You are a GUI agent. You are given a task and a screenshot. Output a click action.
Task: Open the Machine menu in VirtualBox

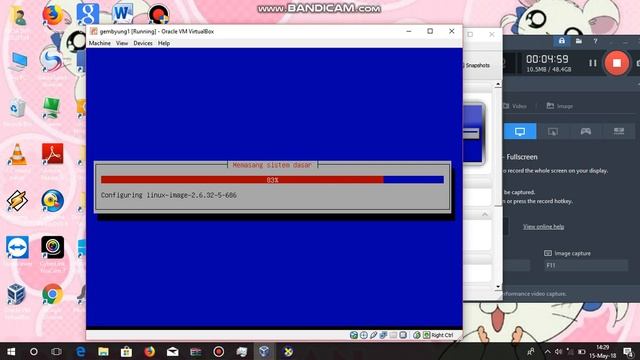(100, 43)
